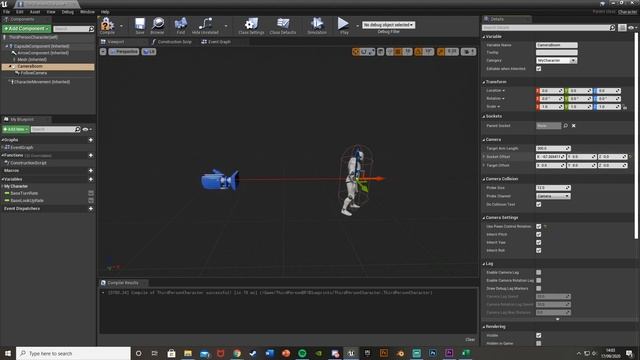
Task: Select Mesh (Inherited) component
Action: tap(31, 60)
